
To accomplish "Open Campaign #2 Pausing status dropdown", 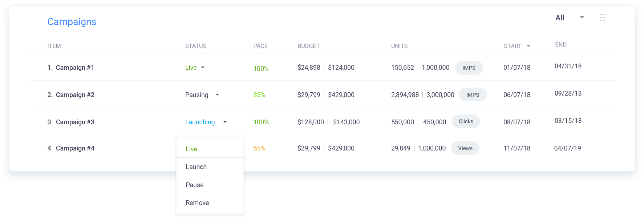I will [217, 95].
